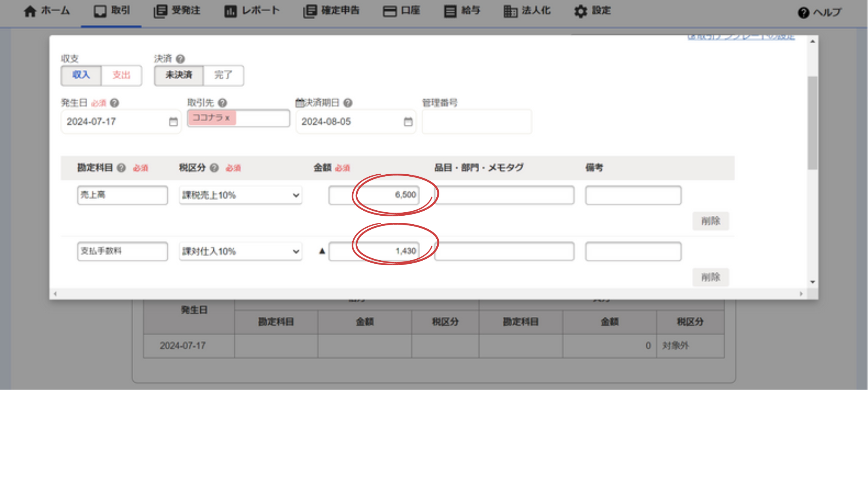Click the ヘルプ question mark icon

coord(803,13)
